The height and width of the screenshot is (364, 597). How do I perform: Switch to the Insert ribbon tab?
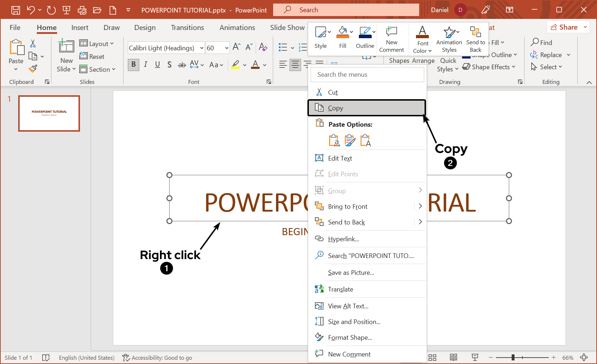(x=80, y=27)
